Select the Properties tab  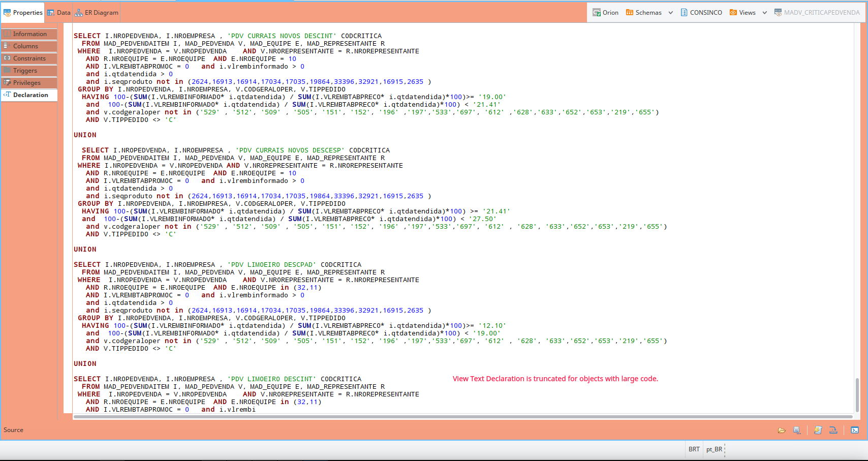(x=22, y=12)
